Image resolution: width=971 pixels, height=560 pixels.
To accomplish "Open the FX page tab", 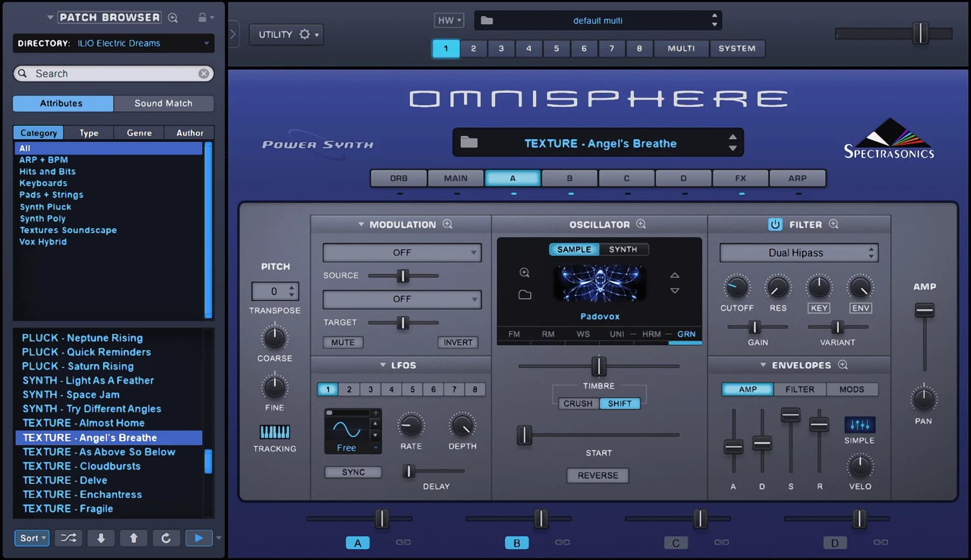I will [740, 178].
